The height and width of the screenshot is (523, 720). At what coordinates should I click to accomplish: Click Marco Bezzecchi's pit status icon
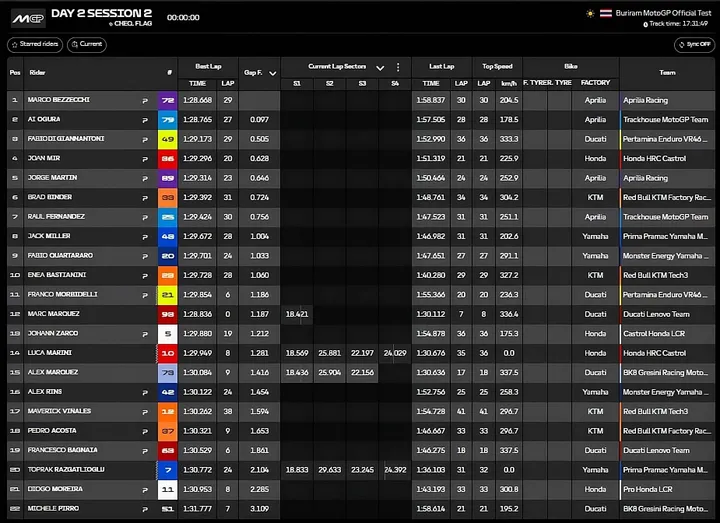click(x=145, y=101)
